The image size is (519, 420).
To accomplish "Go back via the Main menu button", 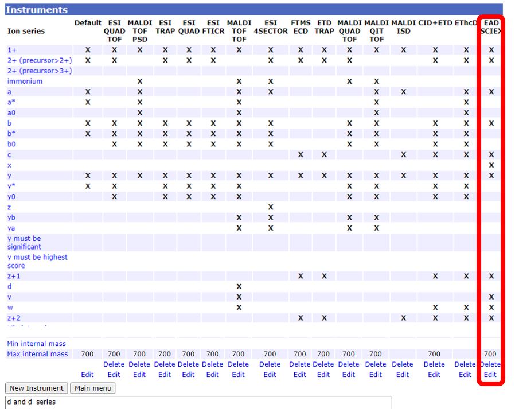I will coord(93,388).
